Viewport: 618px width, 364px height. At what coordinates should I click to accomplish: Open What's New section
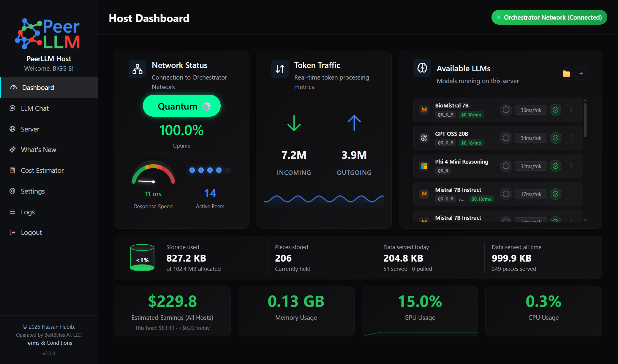pos(49,150)
